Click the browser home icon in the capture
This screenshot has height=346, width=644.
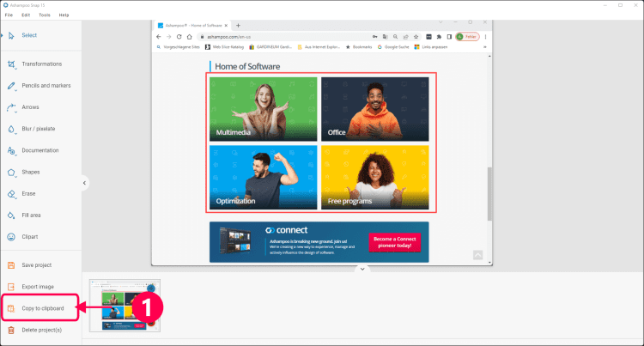(190, 37)
